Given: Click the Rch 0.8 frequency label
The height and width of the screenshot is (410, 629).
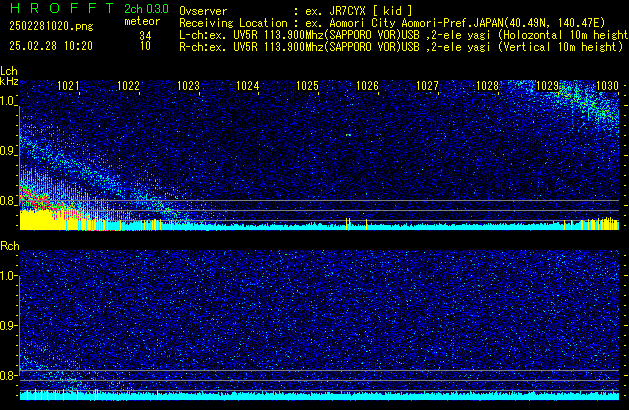Looking at the screenshot, I should [8, 375].
